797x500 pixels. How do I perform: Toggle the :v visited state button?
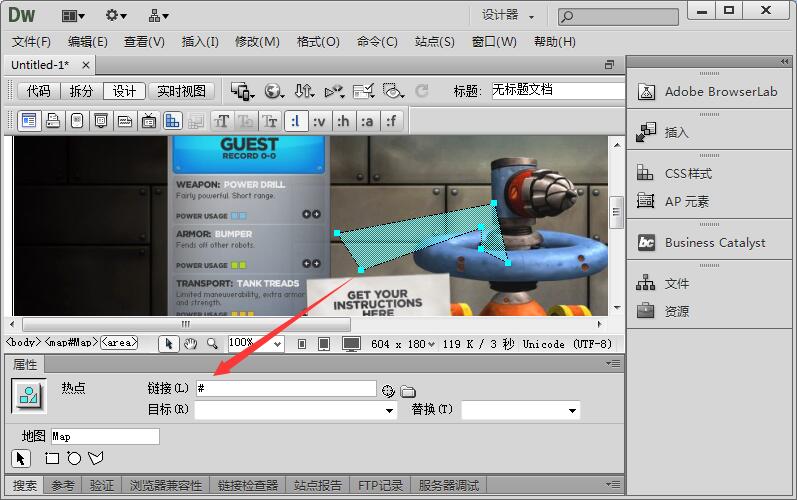319,121
